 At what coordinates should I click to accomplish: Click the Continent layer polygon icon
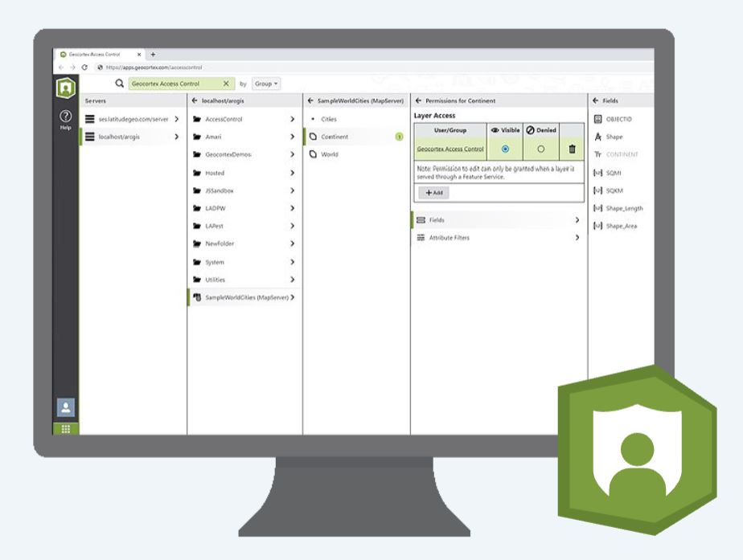click(x=313, y=137)
